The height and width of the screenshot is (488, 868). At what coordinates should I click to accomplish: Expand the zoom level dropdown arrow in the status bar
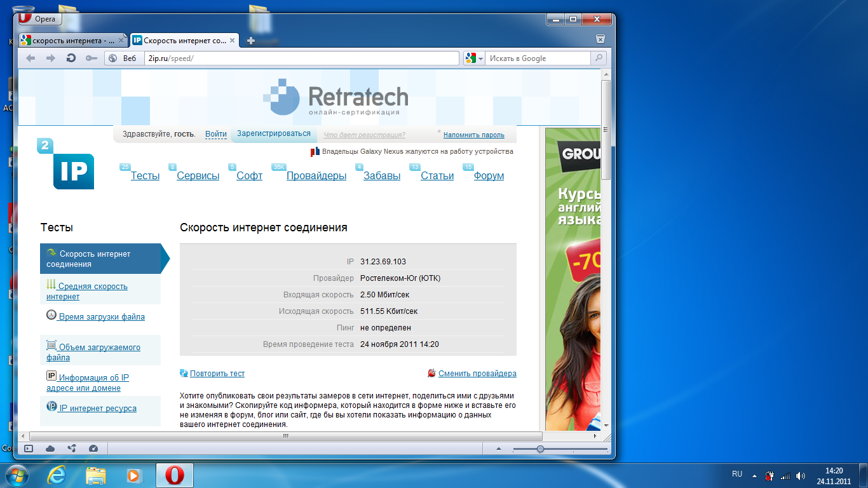(x=498, y=449)
